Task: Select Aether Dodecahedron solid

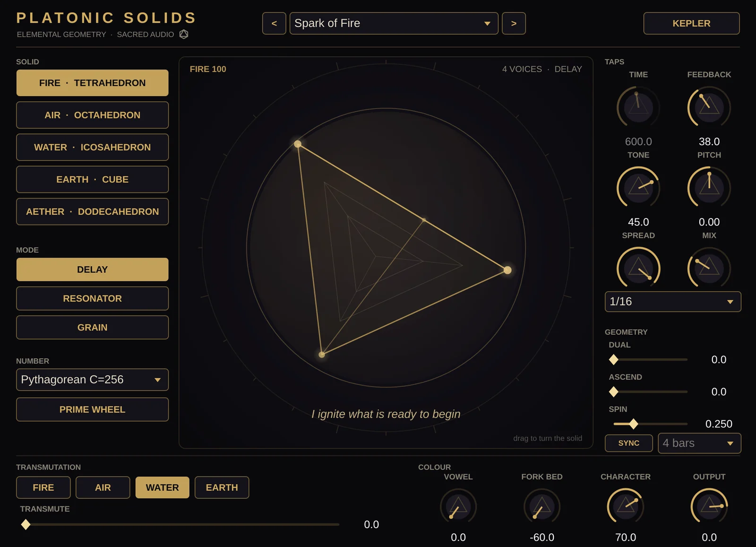Action: [x=93, y=211]
